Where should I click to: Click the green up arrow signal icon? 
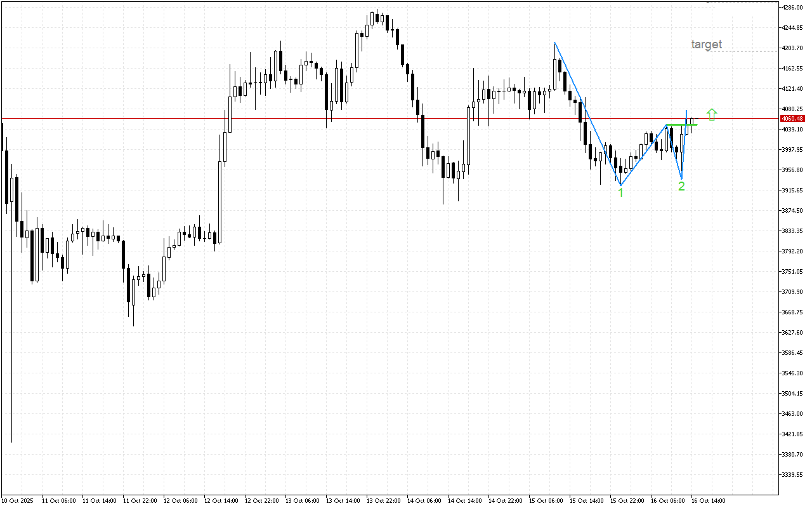coord(712,114)
